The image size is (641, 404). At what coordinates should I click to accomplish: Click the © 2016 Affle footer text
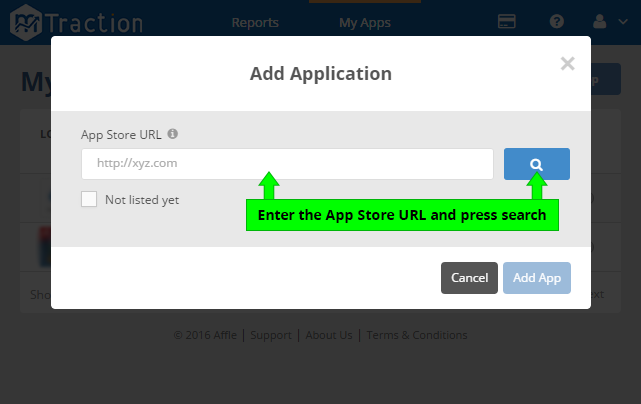(205, 335)
